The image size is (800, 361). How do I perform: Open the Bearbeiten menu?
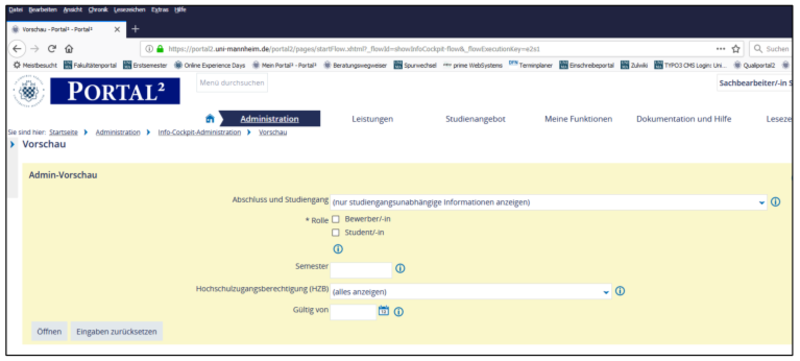(x=43, y=10)
